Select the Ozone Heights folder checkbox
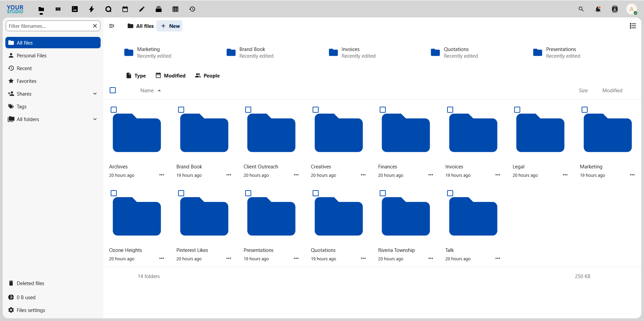 (114, 193)
